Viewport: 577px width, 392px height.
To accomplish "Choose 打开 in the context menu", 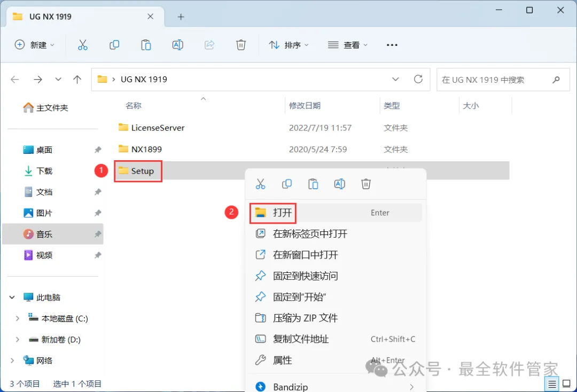I will 336,213.
